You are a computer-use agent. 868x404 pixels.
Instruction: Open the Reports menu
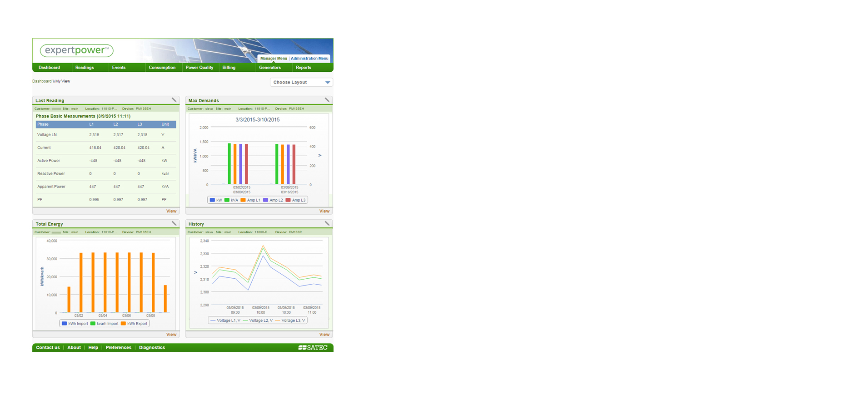click(x=303, y=68)
